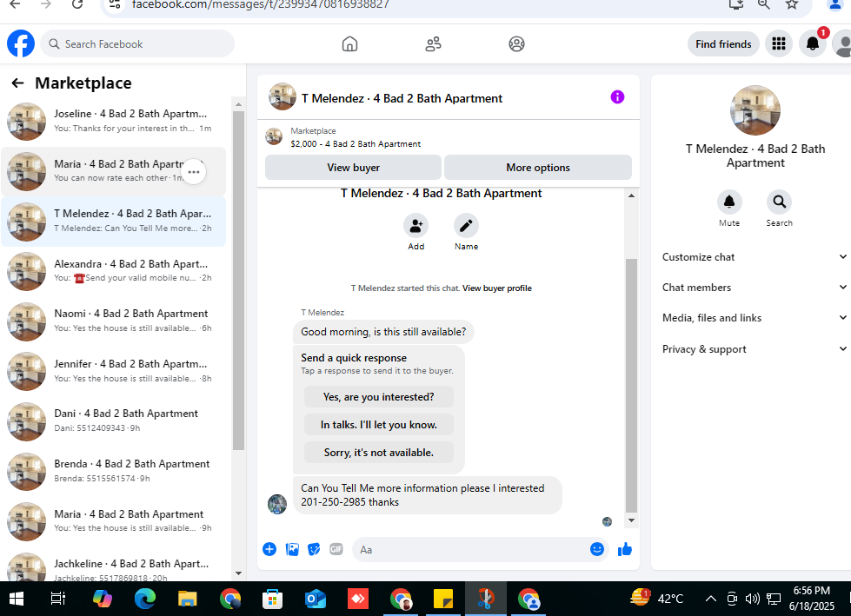Edit chat name with pencil icon
The image size is (851, 616).
point(466,226)
